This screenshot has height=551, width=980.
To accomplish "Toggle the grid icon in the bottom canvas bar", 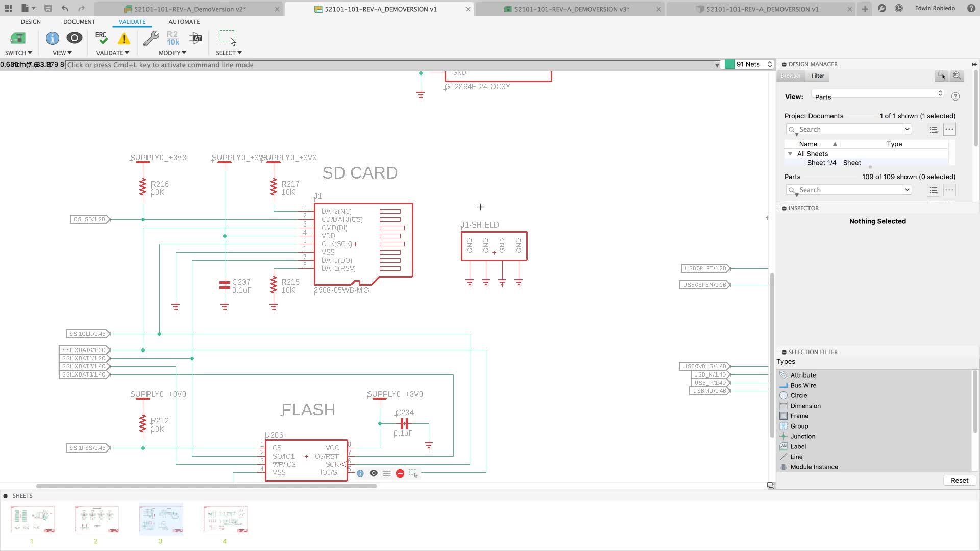I will click(x=387, y=473).
